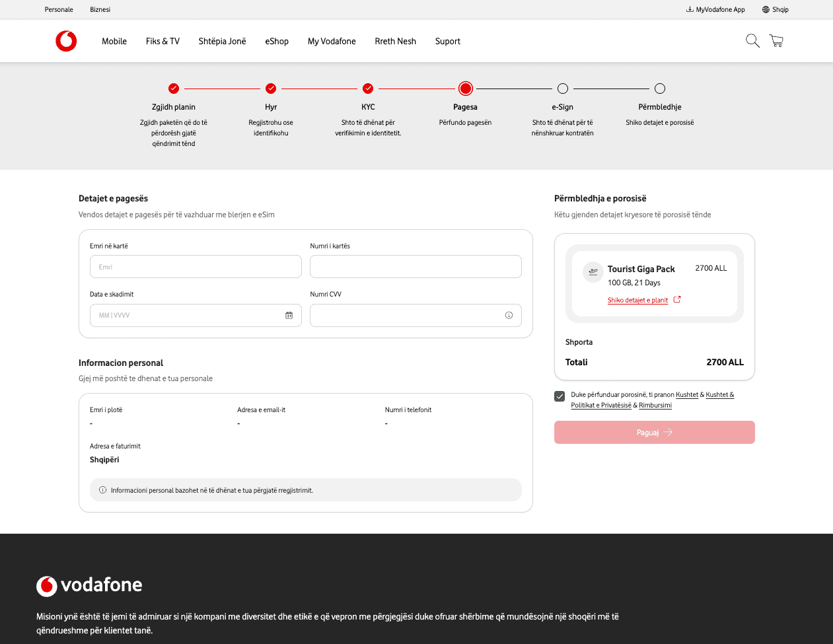Open the Fiks & TV menu
This screenshot has height=644, width=833.
tap(163, 41)
